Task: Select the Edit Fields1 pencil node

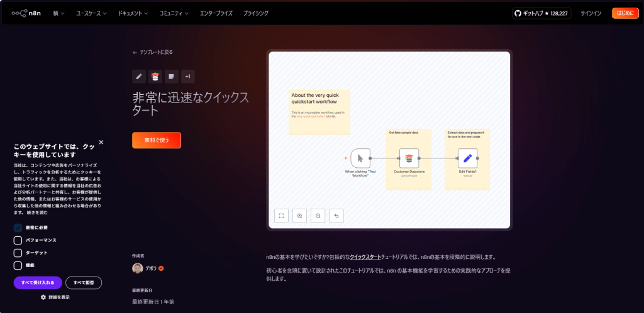Action: pyautogui.click(x=468, y=158)
